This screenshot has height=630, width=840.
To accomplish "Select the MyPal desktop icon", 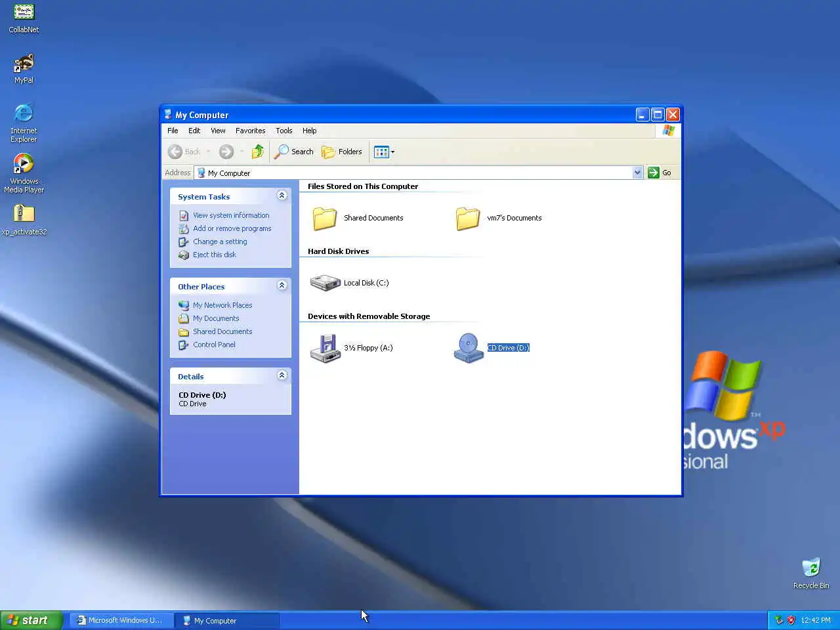I will tap(24, 69).
